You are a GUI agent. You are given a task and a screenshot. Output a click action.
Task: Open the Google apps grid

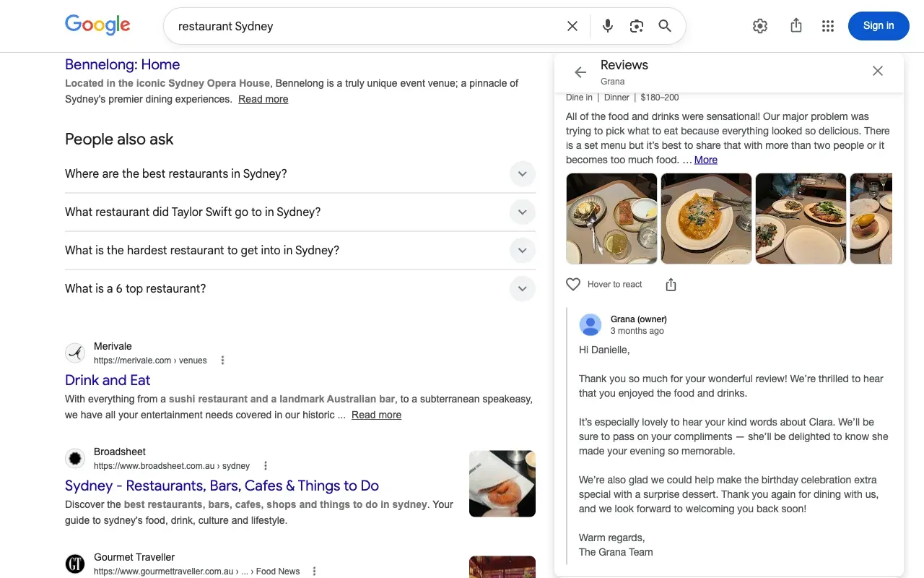click(x=828, y=26)
